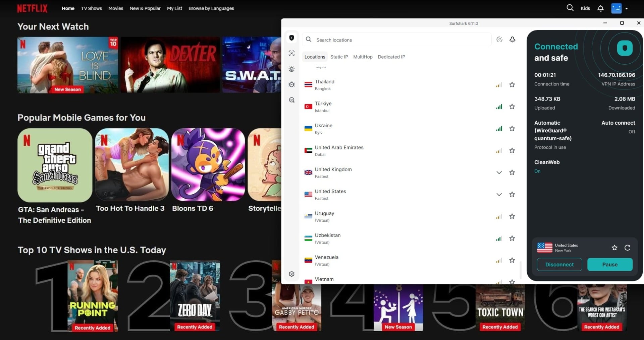This screenshot has height=340, width=644.
Task: Favorite the connected New York server star
Action: coord(614,248)
